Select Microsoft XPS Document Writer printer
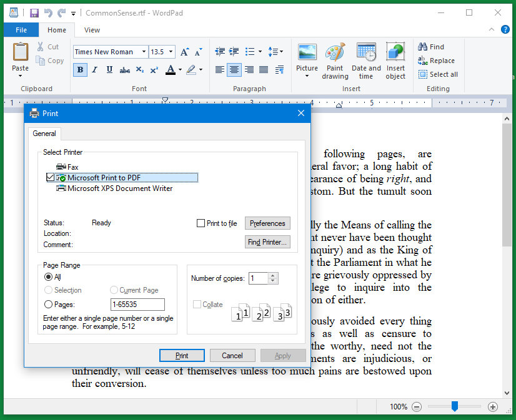The width and height of the screenshot is (516, 420). pos(114,188)
